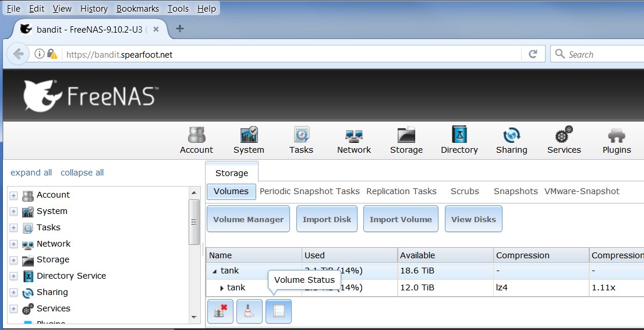
Task: Open the System toolbar icon
Action: [249, 141]
